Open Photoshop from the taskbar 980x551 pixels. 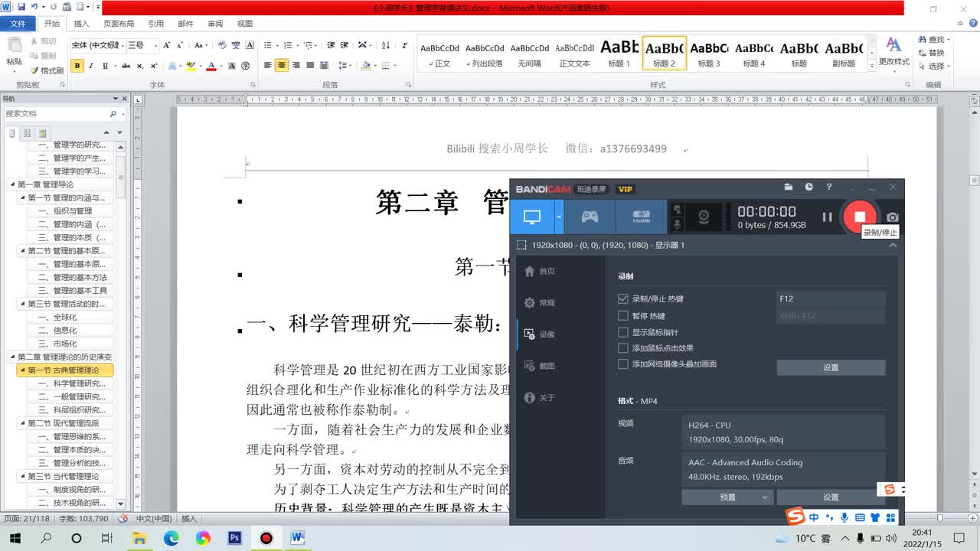(235, 538)
